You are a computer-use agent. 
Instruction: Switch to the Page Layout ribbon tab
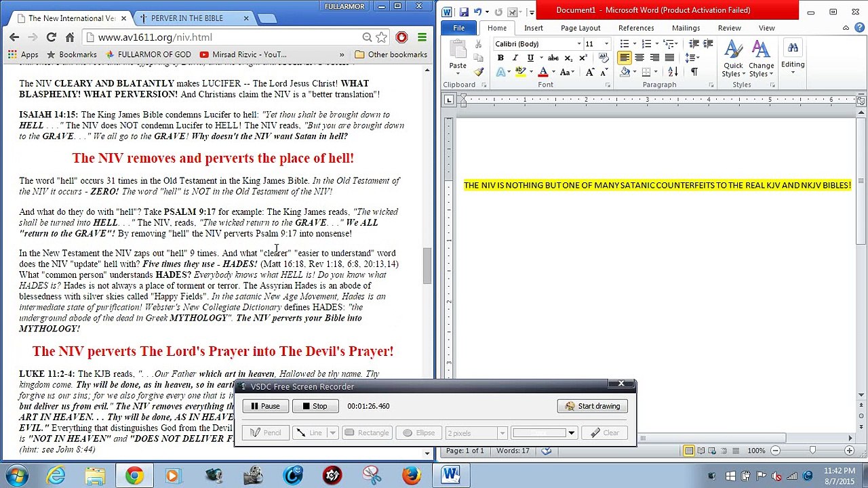click(580, 28)
